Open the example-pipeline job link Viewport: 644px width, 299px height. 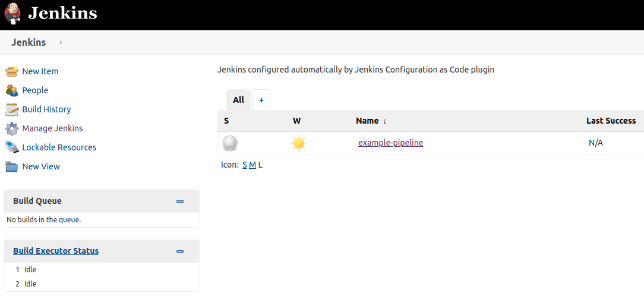click(x=390, y=143)
